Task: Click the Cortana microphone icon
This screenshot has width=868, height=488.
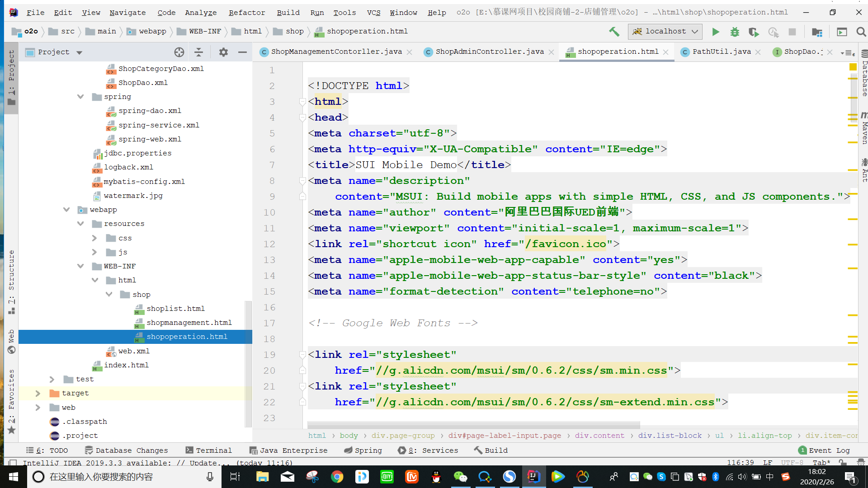Action: click(x=210, y=477)
